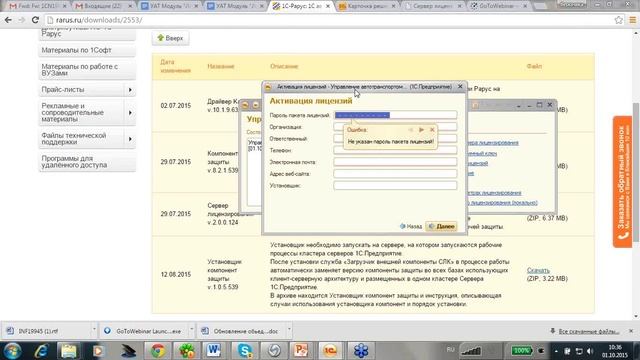Screen dimensions: 640x360
Task: Click the Пароль пакета лицензий field
Action: pyautogui.click(x=395, y=115)
